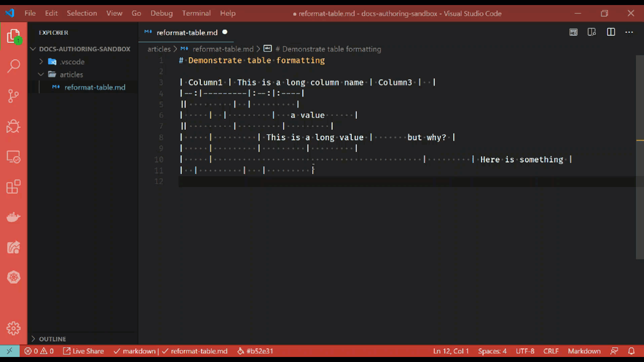
Task: Open the Docker sidebar view
Action: (14, 217)
